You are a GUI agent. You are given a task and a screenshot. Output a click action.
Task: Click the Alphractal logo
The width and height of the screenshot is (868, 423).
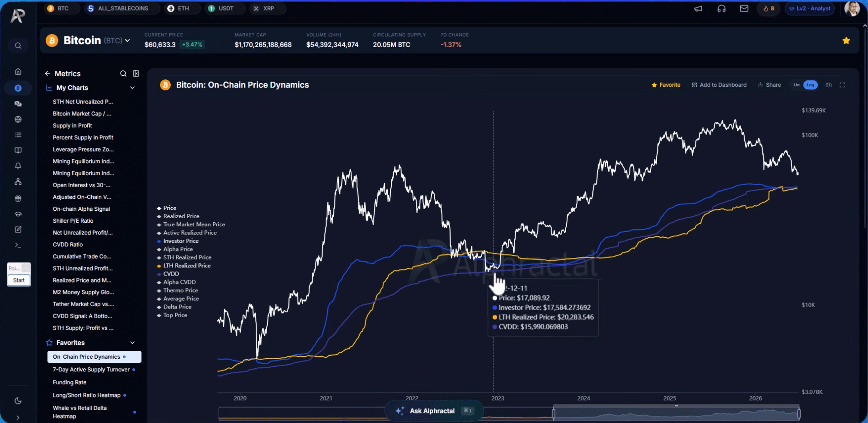[17, 16]
